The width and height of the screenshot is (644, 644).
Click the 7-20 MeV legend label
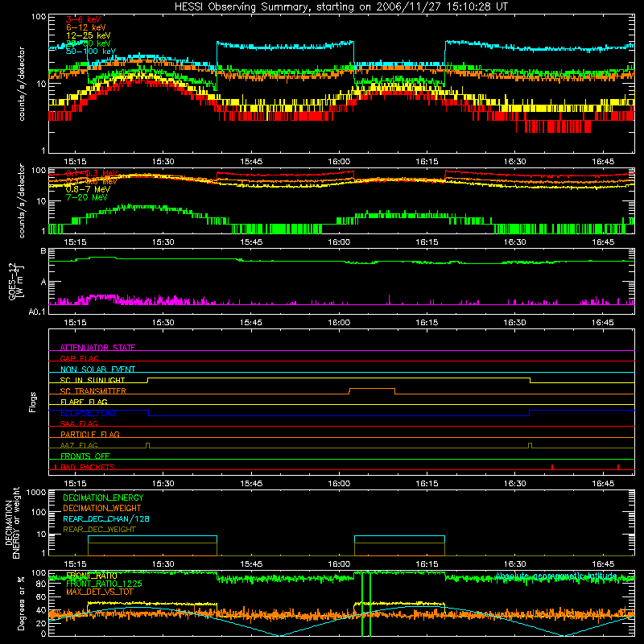point(86,197)
